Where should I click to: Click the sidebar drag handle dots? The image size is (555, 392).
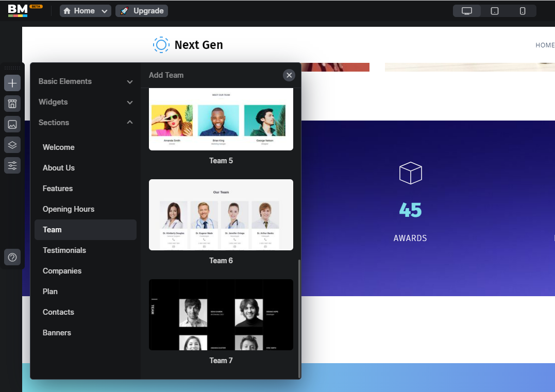(x=12, y=67)
